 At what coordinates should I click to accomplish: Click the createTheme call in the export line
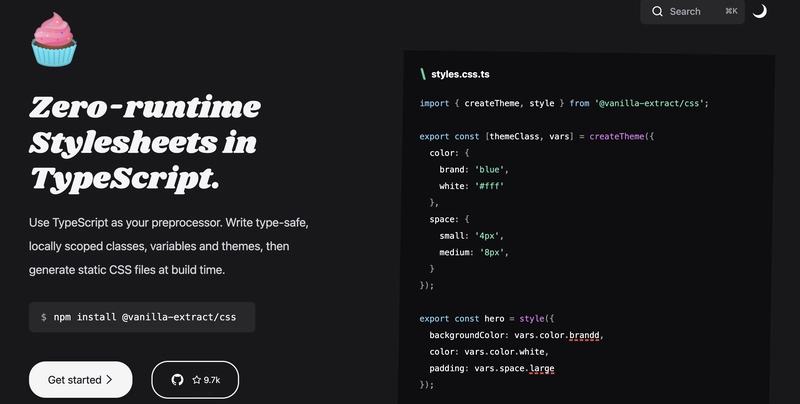[x=617, y=136]
